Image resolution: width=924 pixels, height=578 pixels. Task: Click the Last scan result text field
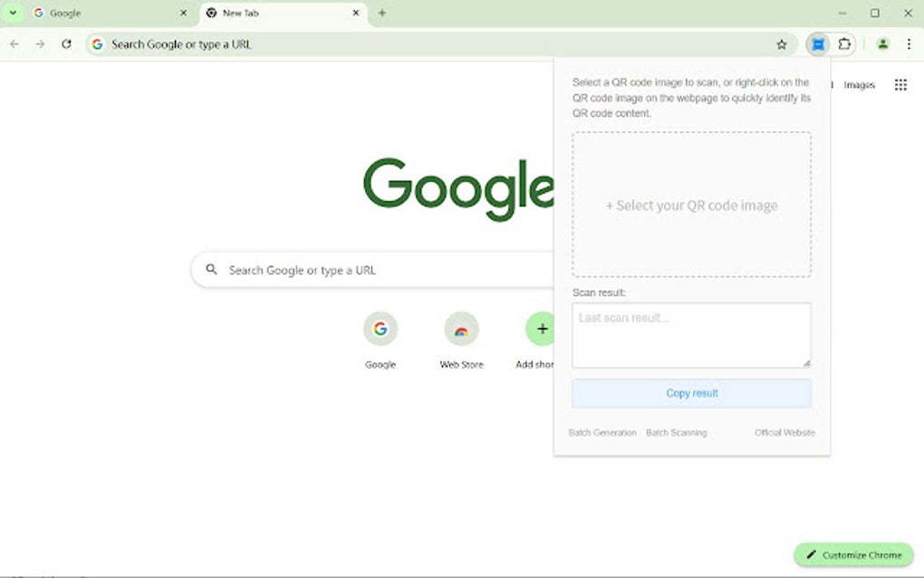[x=691, y=333]
